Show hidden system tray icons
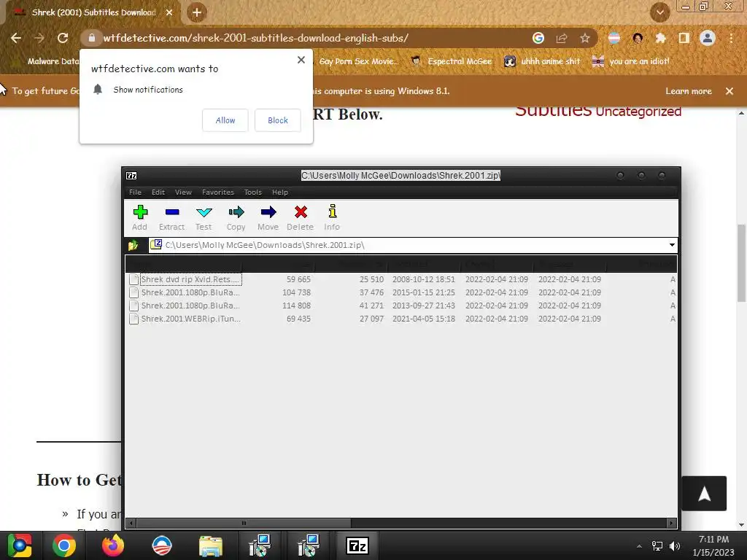747x560 pixels. click(x=639, y=546)
